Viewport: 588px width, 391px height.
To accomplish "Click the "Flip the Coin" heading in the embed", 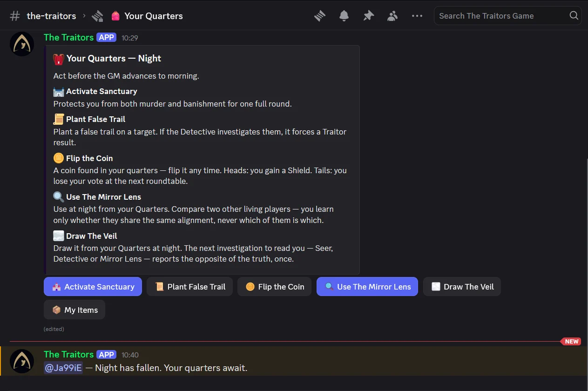I will (89, 158).
